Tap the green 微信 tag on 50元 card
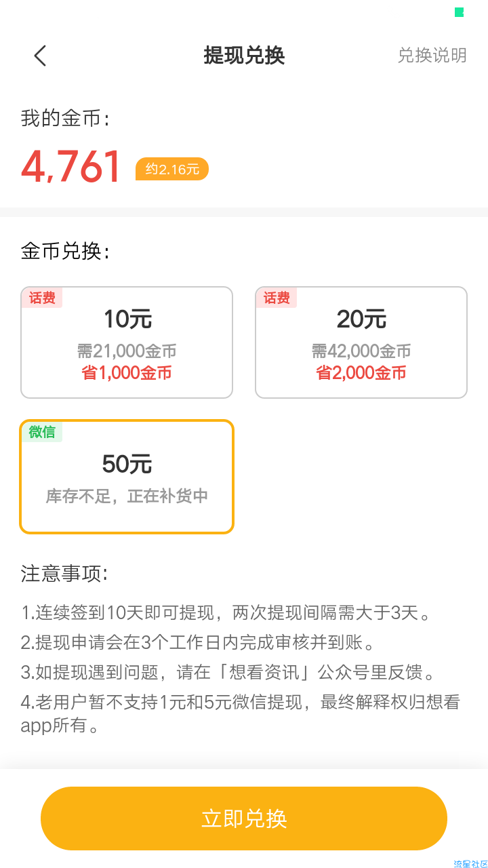The height and width of the screenshot is (868, 488). pyautogui.click(x=42, y=432)
